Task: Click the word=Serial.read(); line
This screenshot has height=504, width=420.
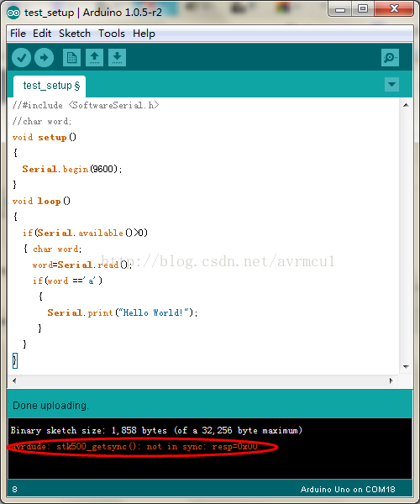Action: point(82,265)
